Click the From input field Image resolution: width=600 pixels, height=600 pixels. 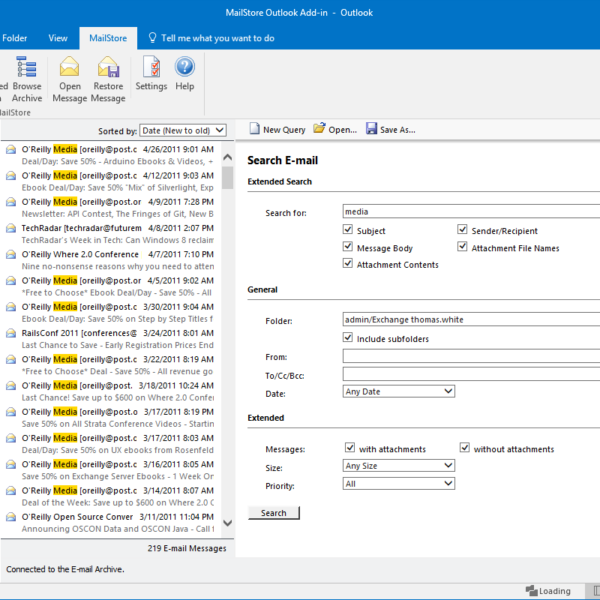coord(471,356)
